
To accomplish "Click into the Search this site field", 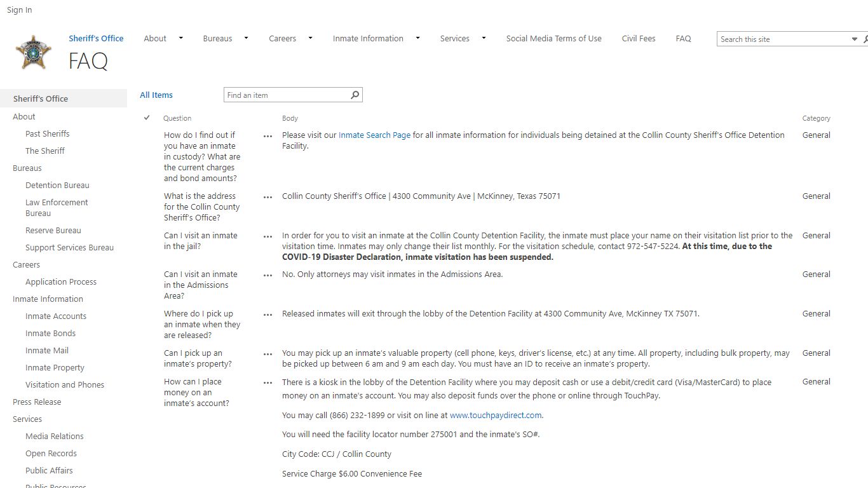I will (x=784, y=39).
